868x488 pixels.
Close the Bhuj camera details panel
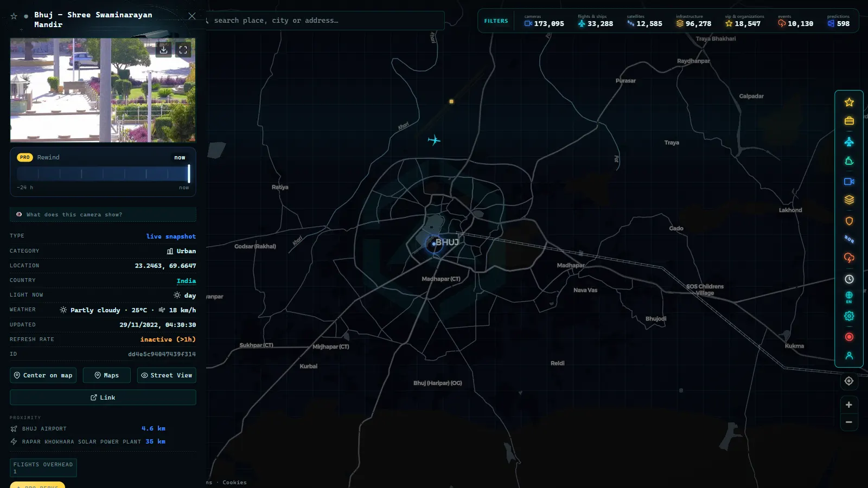(192, 16)
